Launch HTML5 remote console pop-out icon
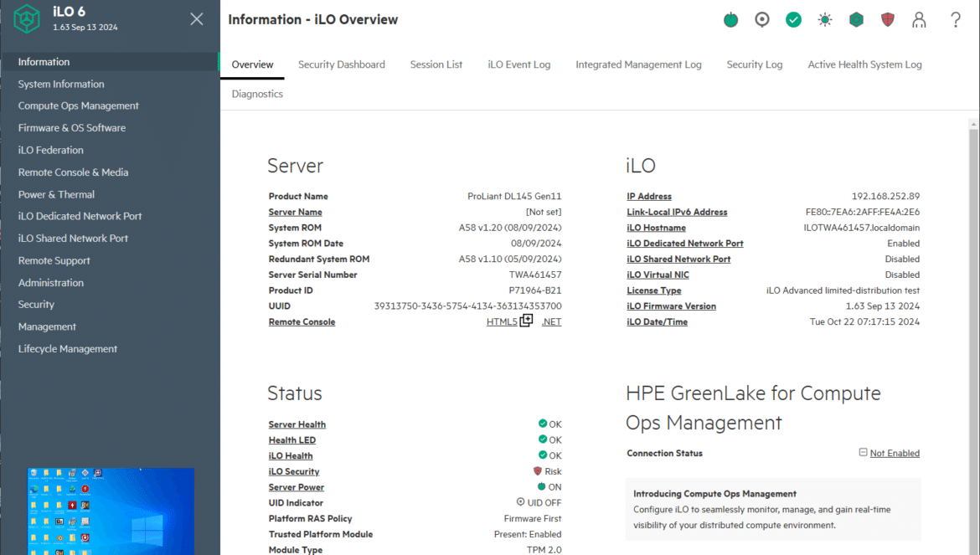Screen dimensions: 980x555 click(526, 321)
